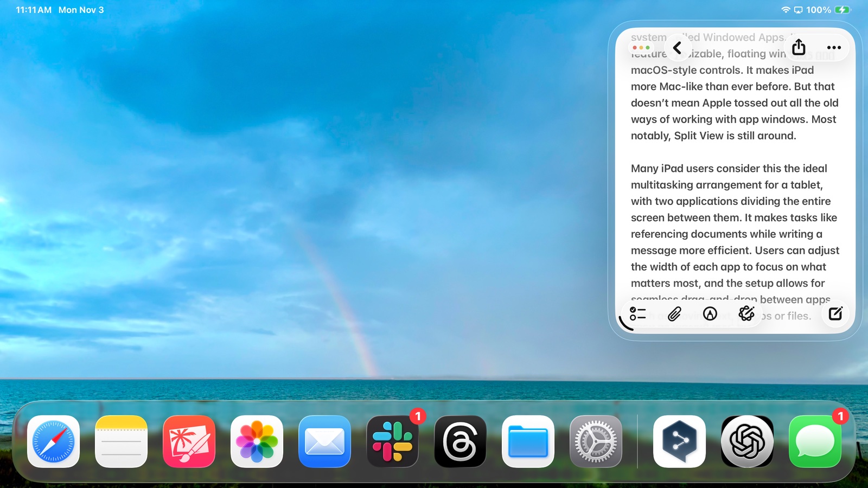The height and width of the screenshot is (488, 868).
Task: Compose a new note
Action: point(835,313)
